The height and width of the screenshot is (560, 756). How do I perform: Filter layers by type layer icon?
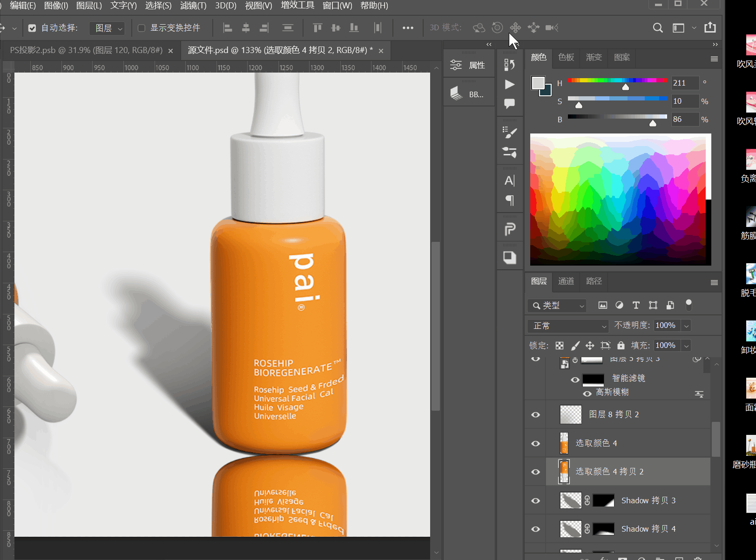click(x=636, y=305)
